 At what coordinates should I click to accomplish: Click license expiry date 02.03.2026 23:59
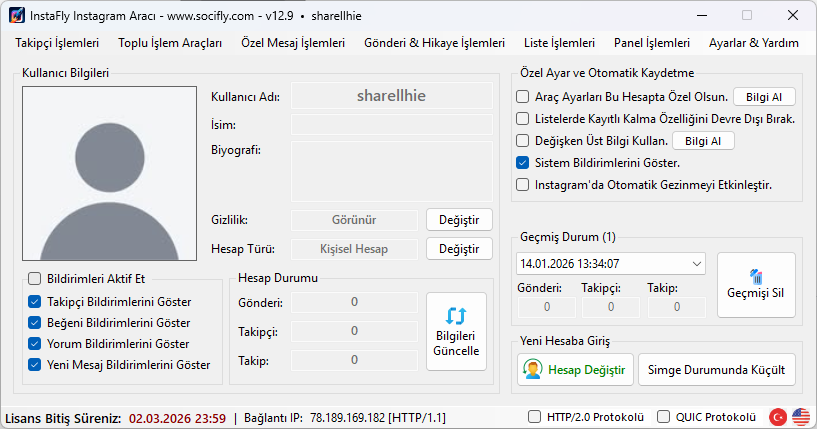click(x=178, y=418)
